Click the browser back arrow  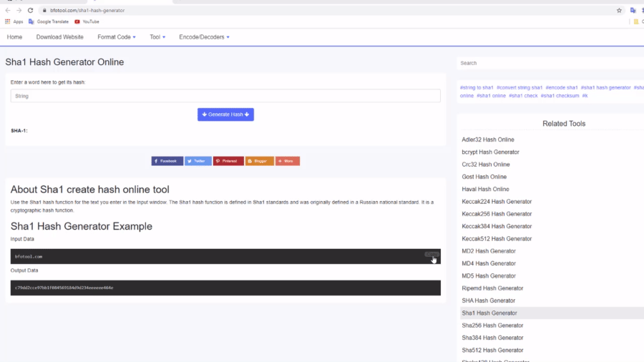coord(8,11)
